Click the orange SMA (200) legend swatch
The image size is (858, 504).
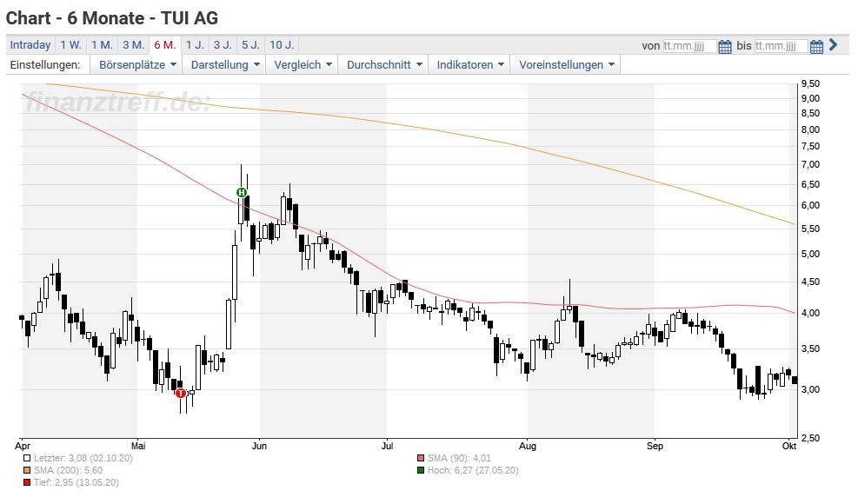coord(27,471)
